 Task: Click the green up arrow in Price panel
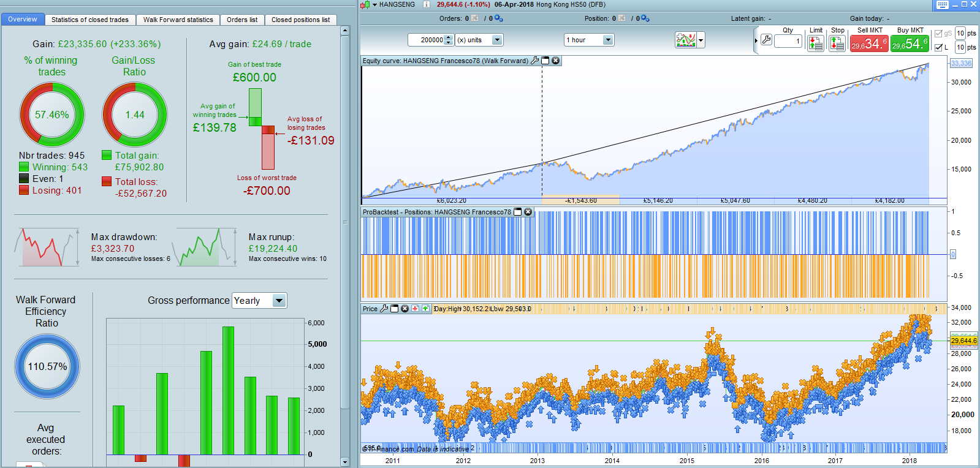[425, 309]
